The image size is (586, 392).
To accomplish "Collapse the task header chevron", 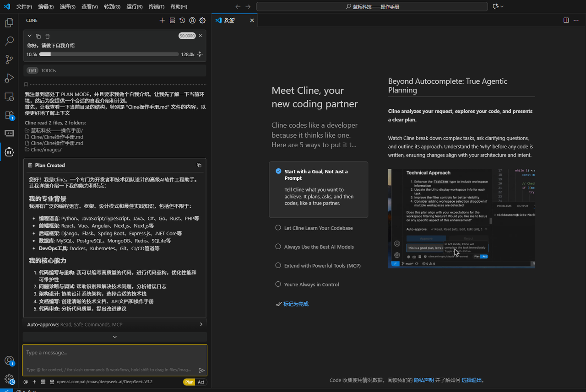I will pyautogui.click(x=30, y=36).
